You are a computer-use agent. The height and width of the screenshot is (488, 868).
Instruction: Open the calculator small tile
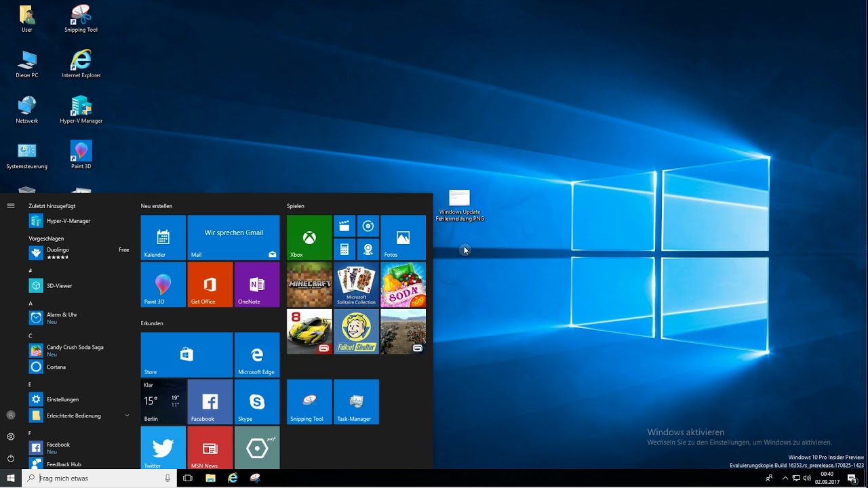[344, 249]
